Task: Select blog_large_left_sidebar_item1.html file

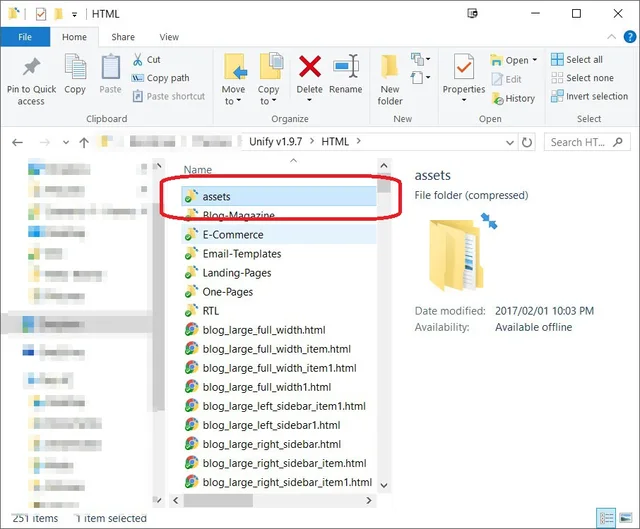Action: [279, 406]
